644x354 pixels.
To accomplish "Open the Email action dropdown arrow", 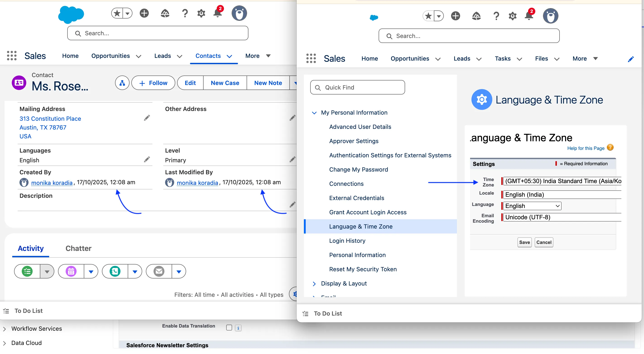I will (179, 271).
